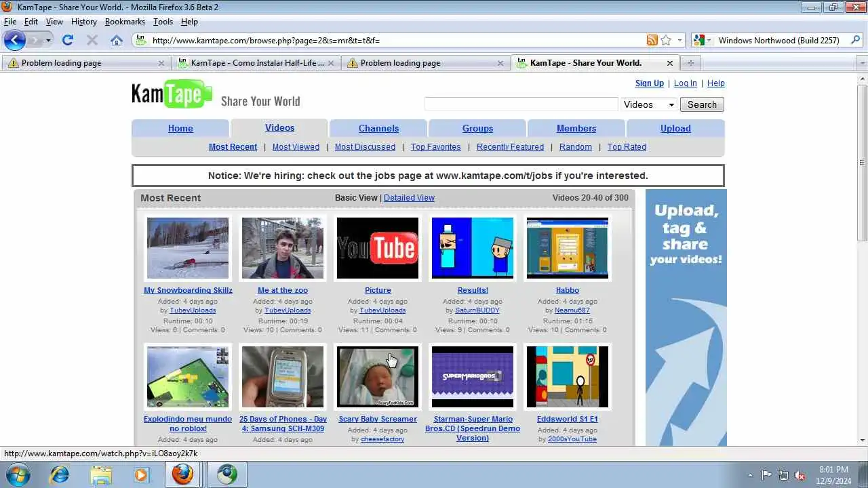Select the Top Favorites filter
The width and height of the screenshot is (868, 488).
pos(435,147)
